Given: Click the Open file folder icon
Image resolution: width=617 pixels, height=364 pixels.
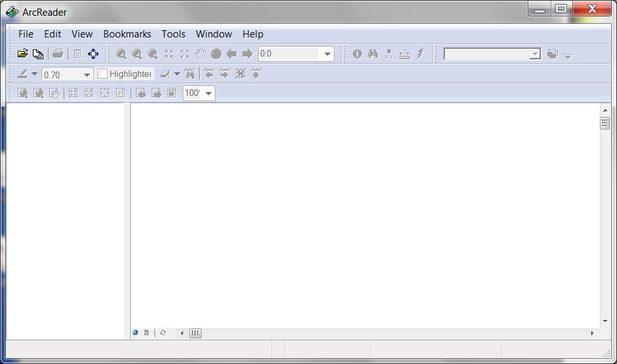Looking at the screenshot, I should click(x=22, y=54).
